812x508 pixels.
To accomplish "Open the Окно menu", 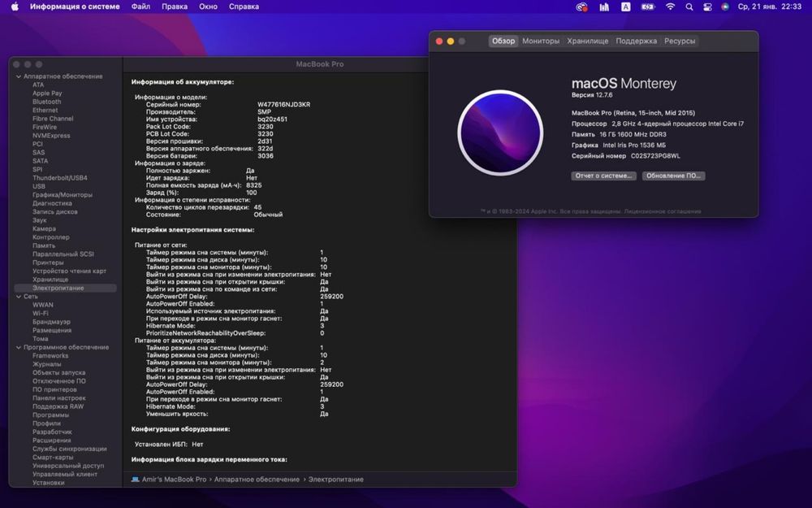I will click(208, 7).
